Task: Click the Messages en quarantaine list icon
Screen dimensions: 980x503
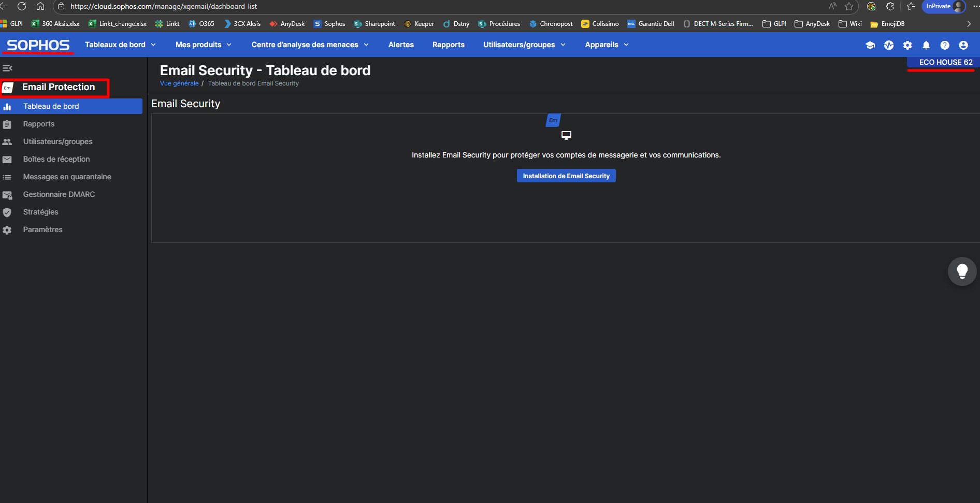Action: tap(7, 177)
